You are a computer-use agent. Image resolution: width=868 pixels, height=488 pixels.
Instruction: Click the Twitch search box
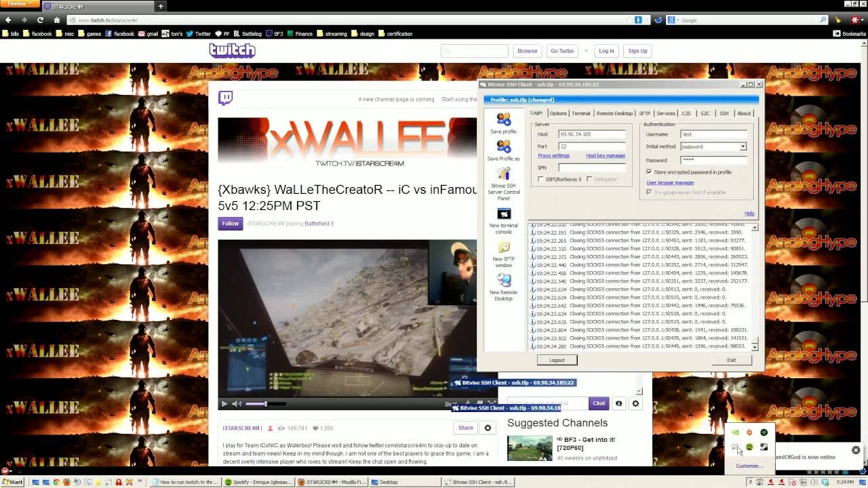tap(474, 51)
